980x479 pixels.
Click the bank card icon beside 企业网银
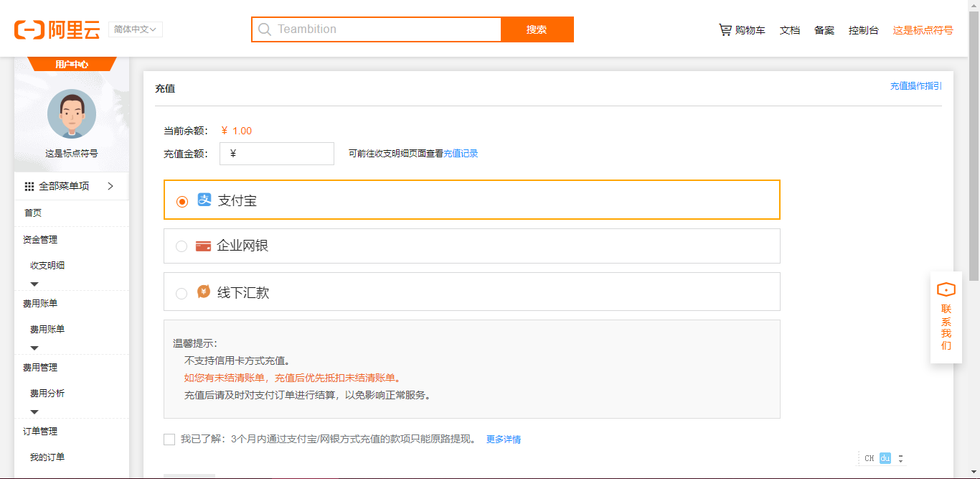(203, 246)
